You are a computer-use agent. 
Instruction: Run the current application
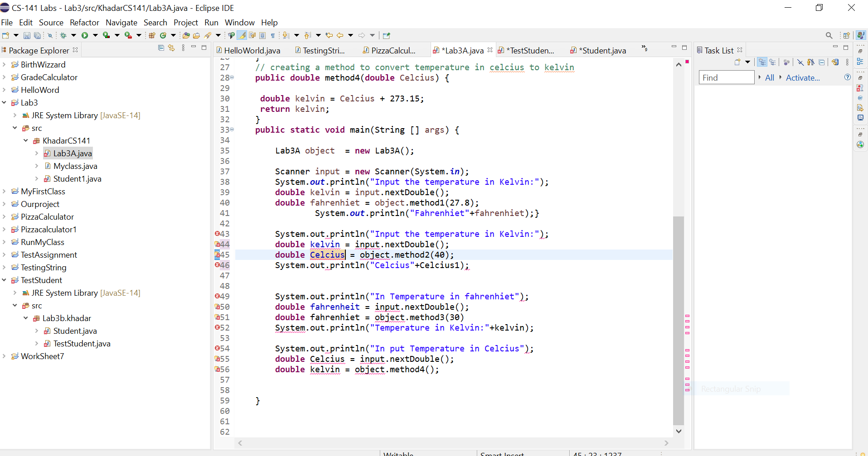coord(86,35)
